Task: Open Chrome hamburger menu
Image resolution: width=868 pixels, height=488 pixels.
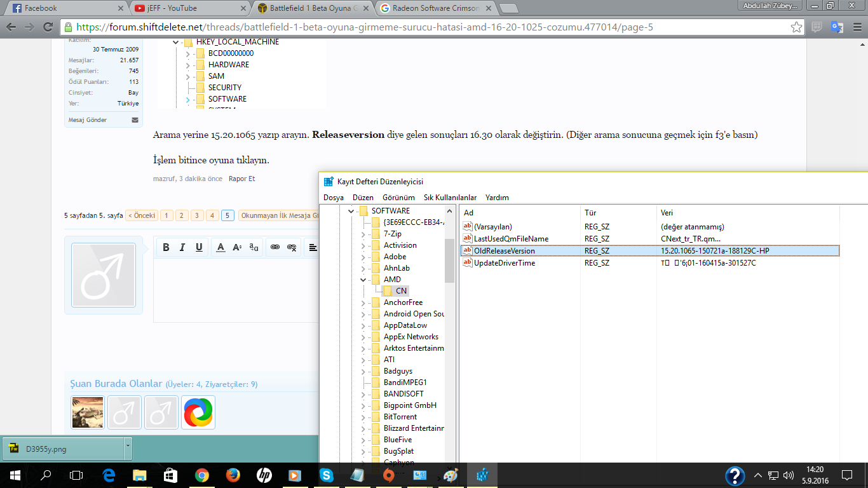Action: [x=856, y=27]
